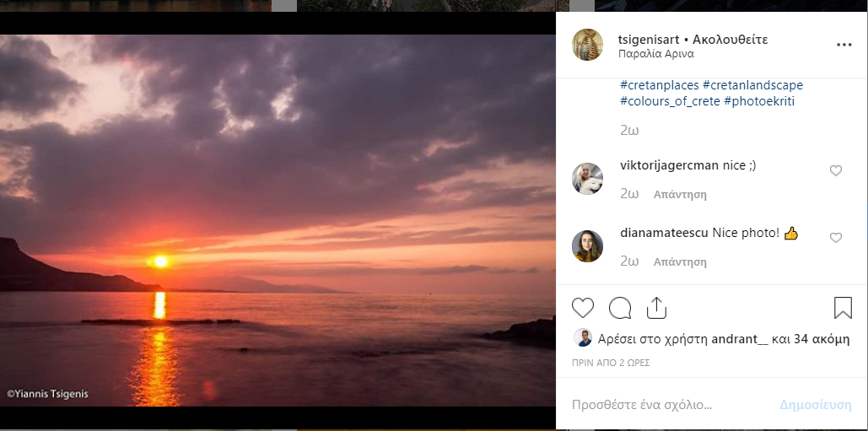Open the #cretanplaces hashtag
This screenshot has height=431, width=868.
pos(660,86)
